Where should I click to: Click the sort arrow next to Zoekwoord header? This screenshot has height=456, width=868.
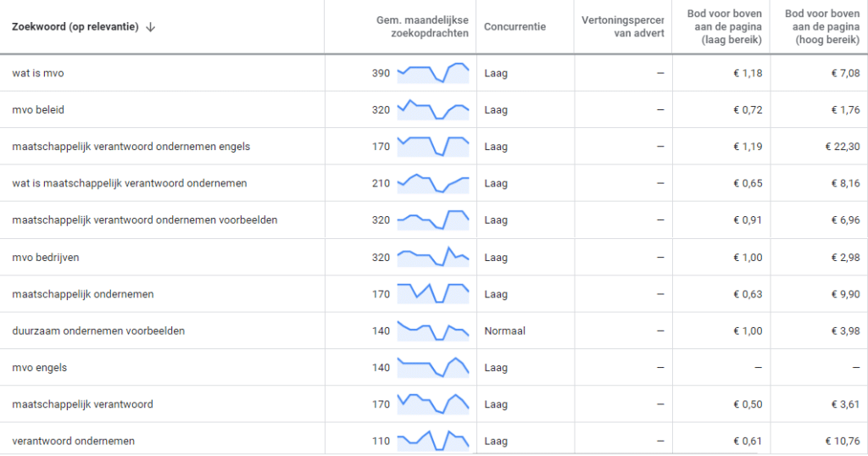[x=151, y=27]
